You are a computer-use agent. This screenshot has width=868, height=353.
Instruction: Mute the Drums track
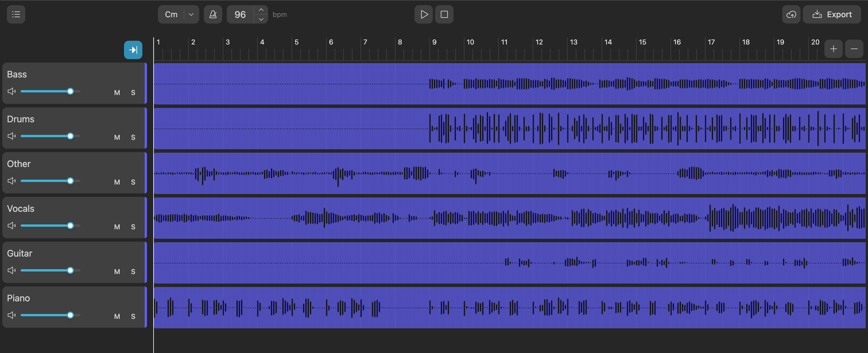tap(117, 137)
